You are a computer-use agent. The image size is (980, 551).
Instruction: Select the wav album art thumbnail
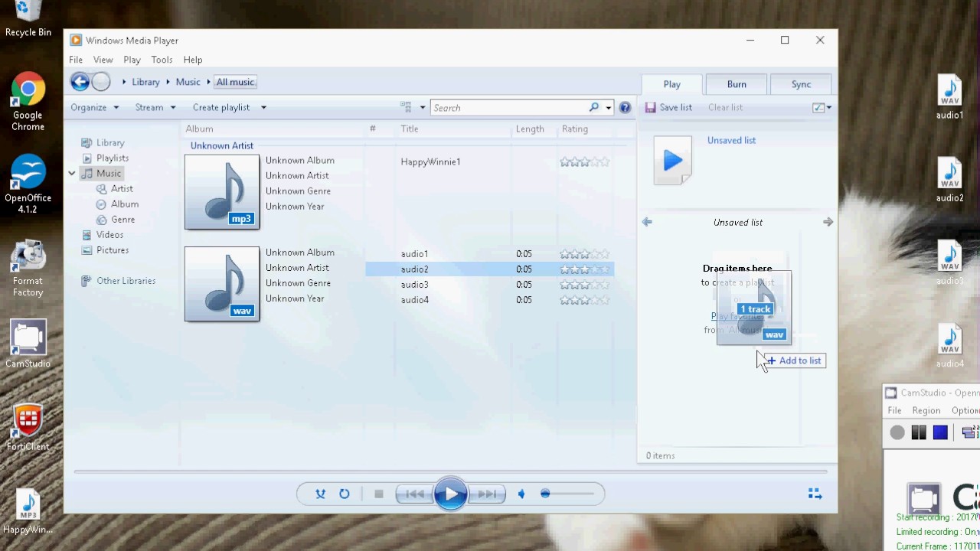[x=222, y=284]
